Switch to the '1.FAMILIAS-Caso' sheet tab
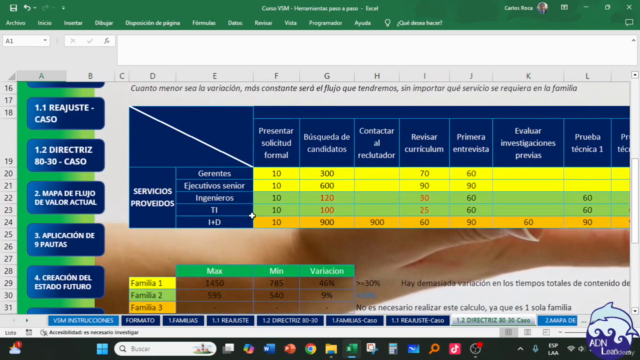Image resolution: width=640 pixels, height=360 pixels. [x=354, y=320]
